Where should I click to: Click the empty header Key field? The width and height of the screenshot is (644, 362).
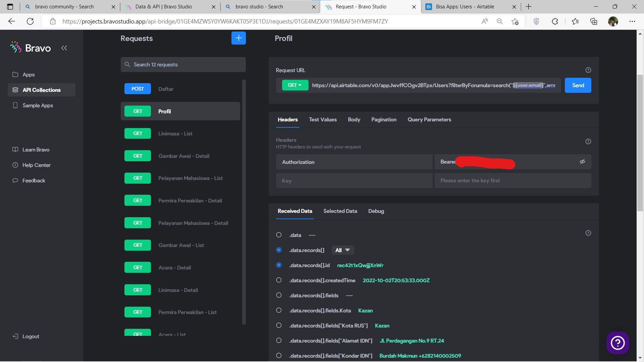click(x=354, y=181)
